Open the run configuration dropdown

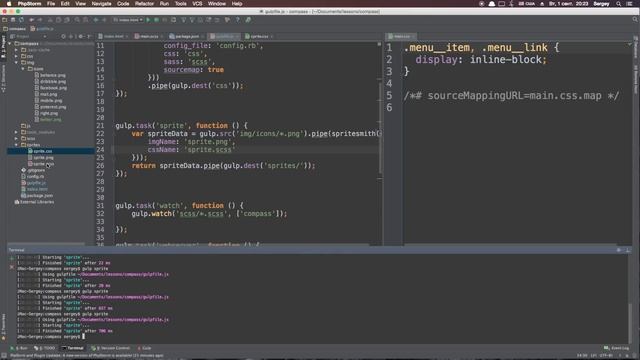click(128, 20)
